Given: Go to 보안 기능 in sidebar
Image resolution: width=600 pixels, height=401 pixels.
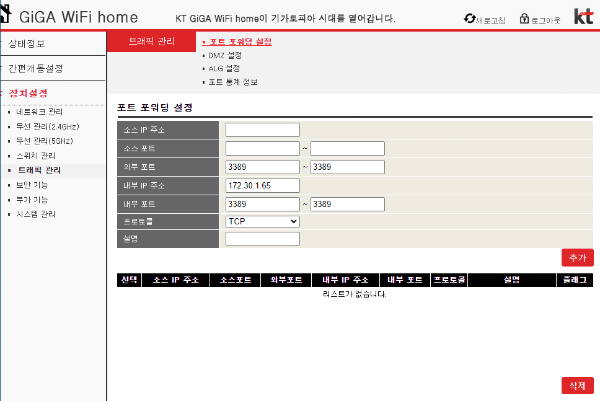Looking at the screenshot, I should click(x=32, y=185).
